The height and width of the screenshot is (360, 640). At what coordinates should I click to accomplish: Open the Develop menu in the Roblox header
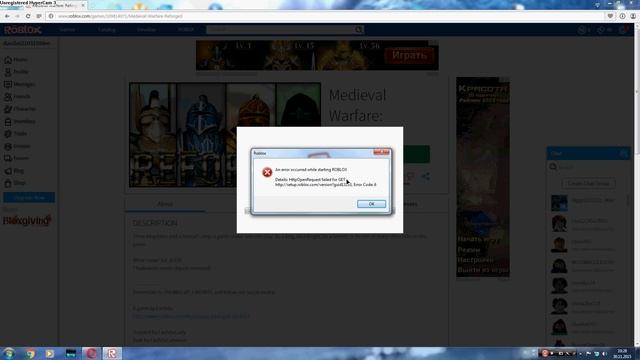[x=146, y=29]
